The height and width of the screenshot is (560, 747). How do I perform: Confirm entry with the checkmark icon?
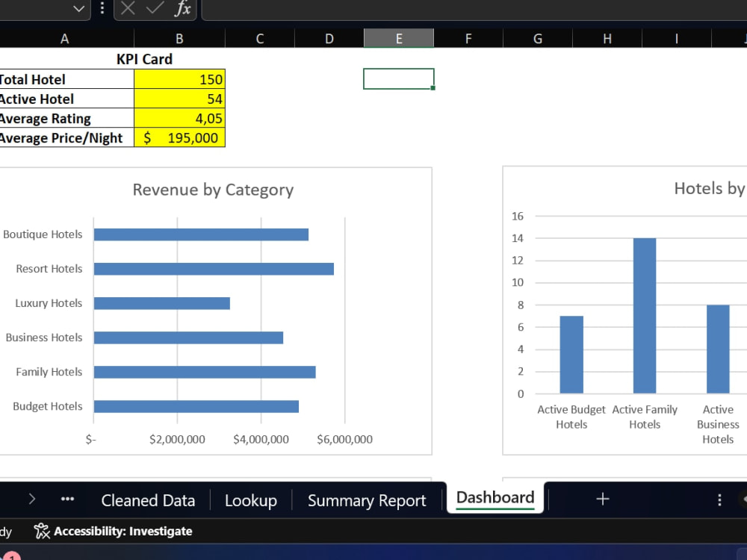coord(155,8)
